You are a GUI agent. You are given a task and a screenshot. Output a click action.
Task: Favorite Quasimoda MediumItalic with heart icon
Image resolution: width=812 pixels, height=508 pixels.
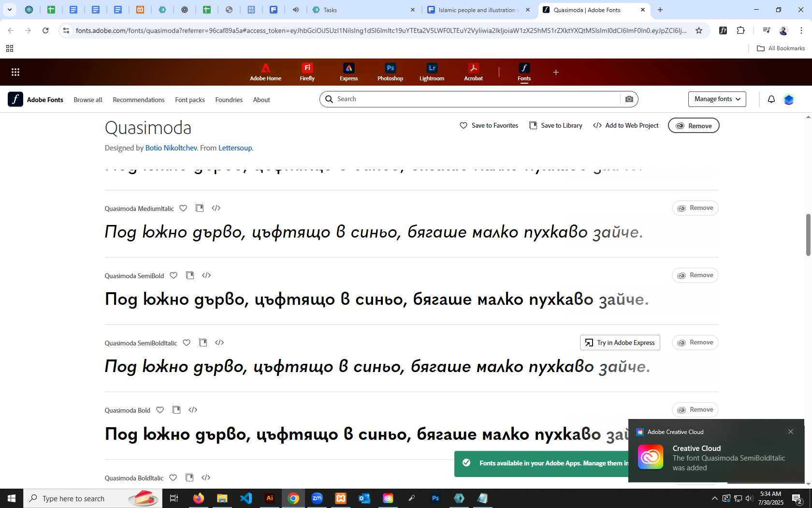183,208
